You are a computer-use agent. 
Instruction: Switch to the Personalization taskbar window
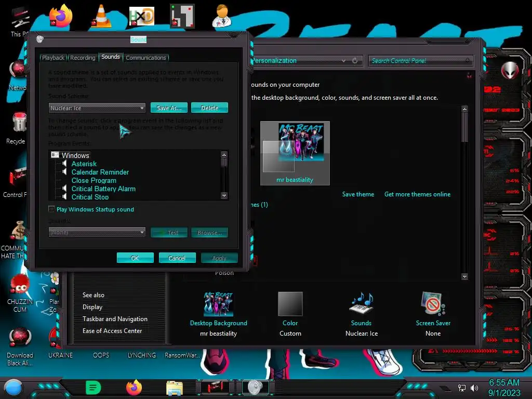[216, 388]
